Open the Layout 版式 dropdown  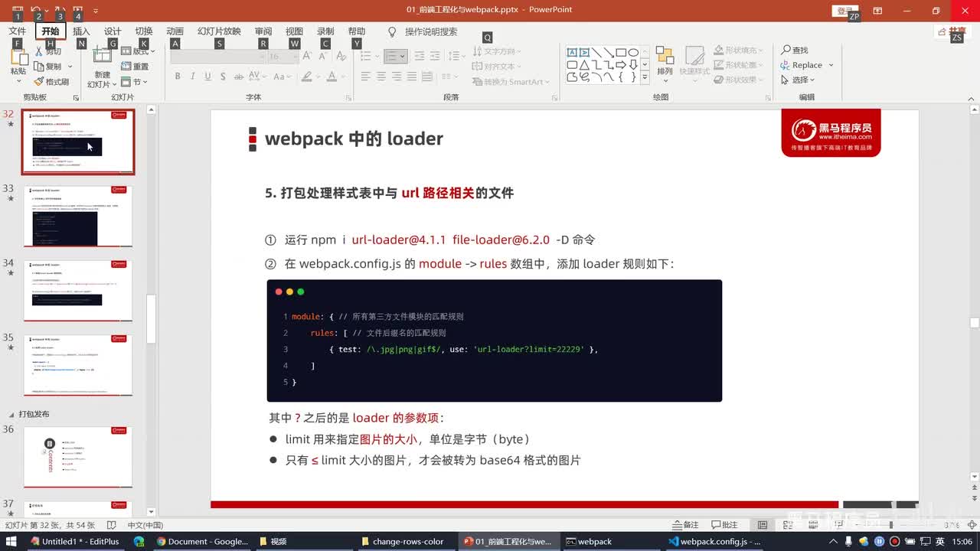(139, 51)
